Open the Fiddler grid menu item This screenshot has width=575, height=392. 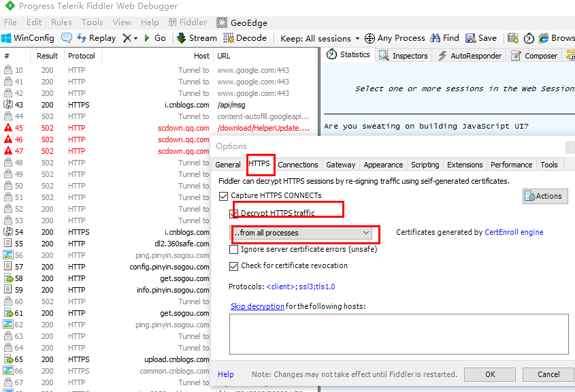pos(188,22)
